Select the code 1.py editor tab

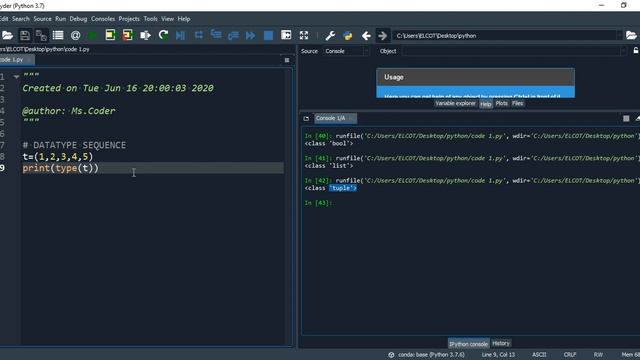[x=16, y=60]
